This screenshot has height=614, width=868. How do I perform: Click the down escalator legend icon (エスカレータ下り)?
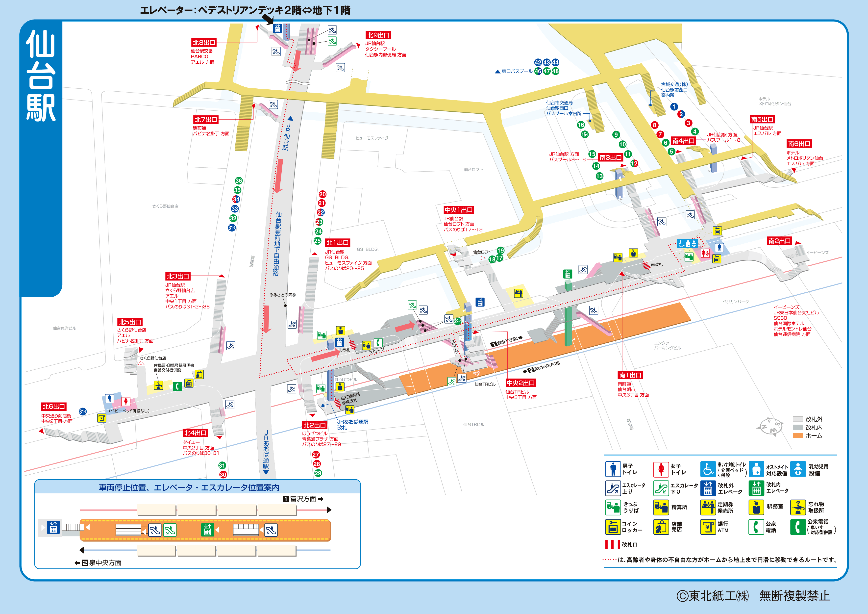click(x=661, y=488)
